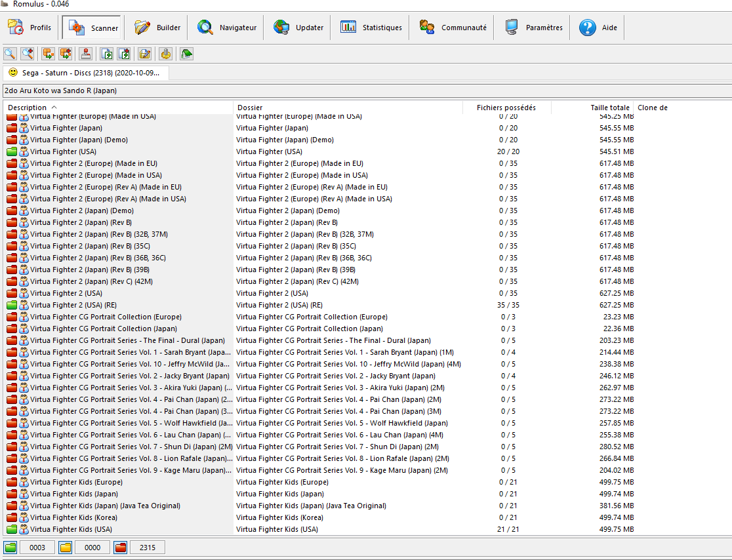732x560 pixels.
Task: Click green folder icon of Virtua Fighter (USA)
Action: pos(12,151)
